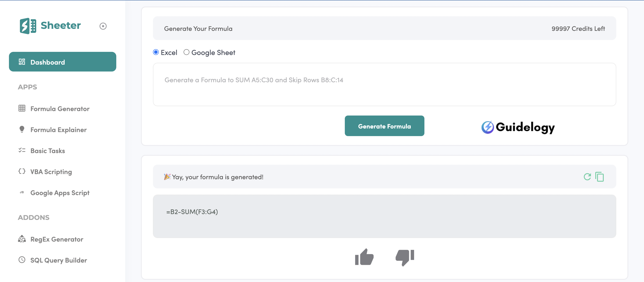Screen dimensions: 644x282
Task: Click the Sheeter logo icon
Action: tap(28, 26)
